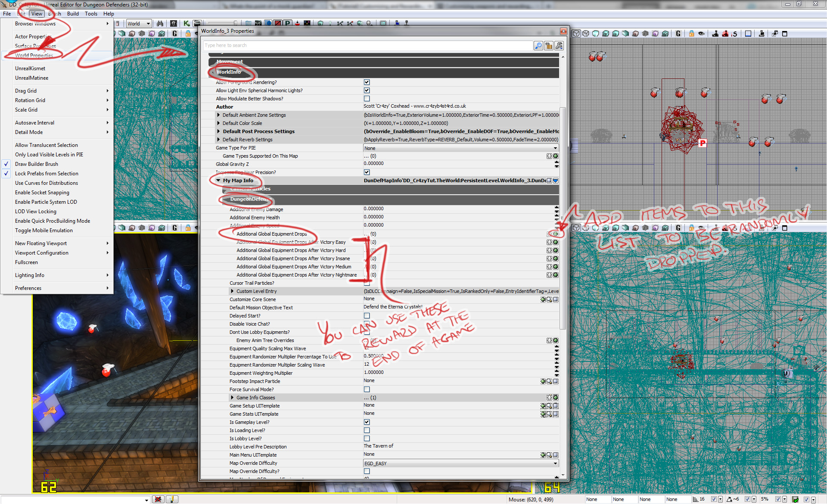The width and height of the screenshot is (827, 504).
Task: Enable Is Lobby Level checkbox
Action: pos(367,439)
